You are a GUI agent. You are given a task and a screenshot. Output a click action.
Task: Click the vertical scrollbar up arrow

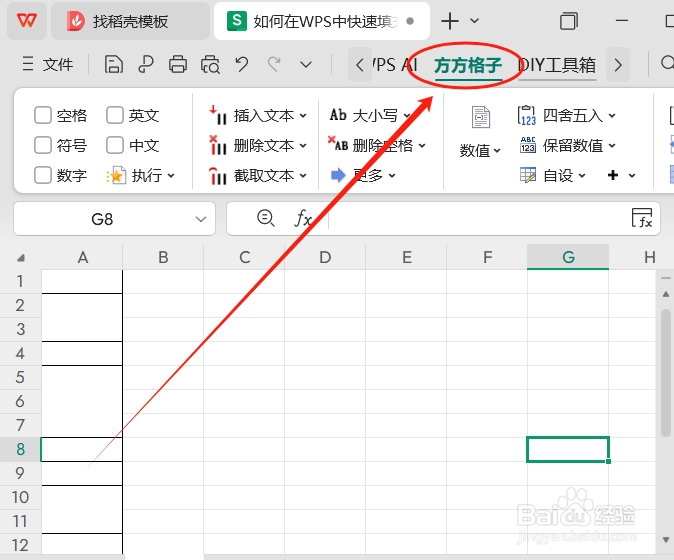click(666, 294)
